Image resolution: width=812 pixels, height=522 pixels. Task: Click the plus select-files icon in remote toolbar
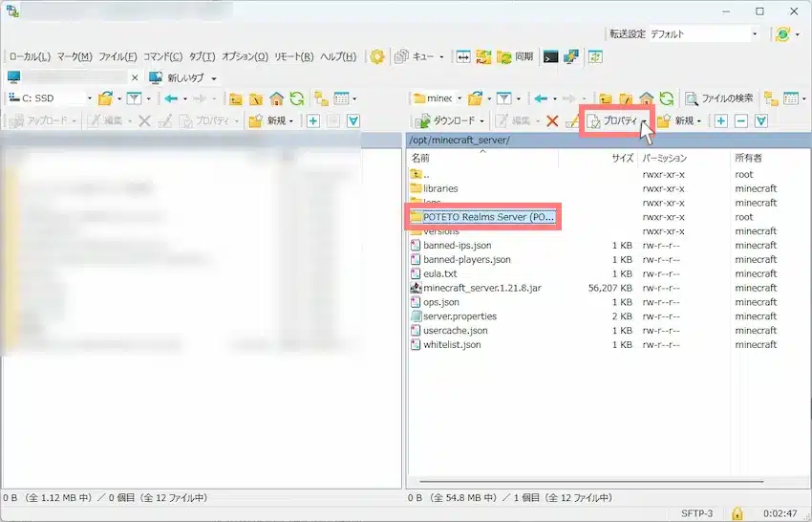click(721, 120)
